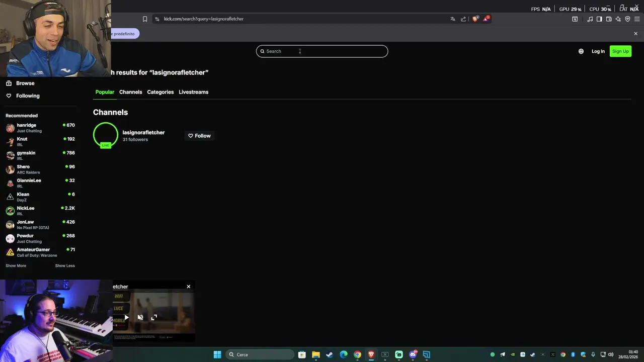Click the system tray volume icon
Image resolution: width=644 pixels, height=362 pixels.
pyautogui.click(x=612, y=354)
